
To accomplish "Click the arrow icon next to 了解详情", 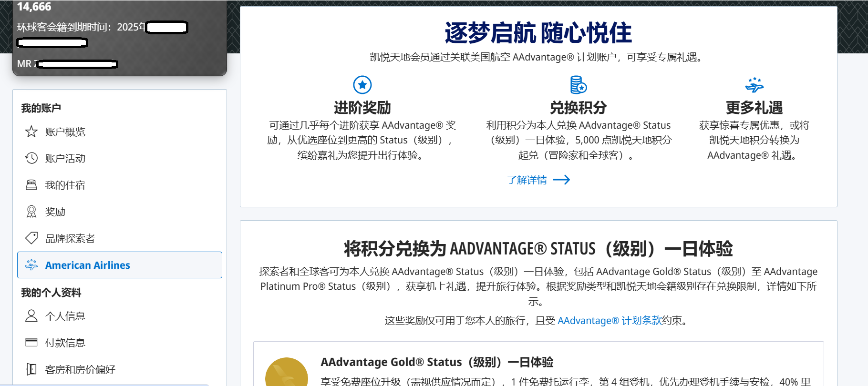I will pos(561,180).
